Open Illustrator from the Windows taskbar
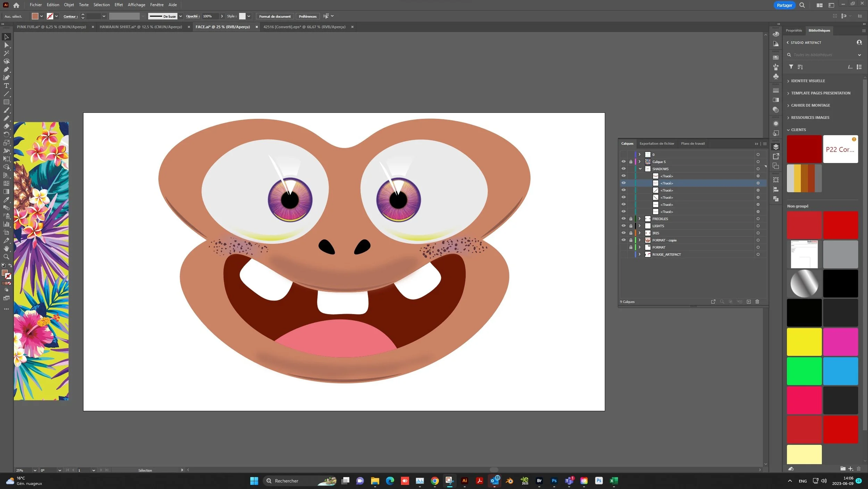 click(x=465, y=481)
